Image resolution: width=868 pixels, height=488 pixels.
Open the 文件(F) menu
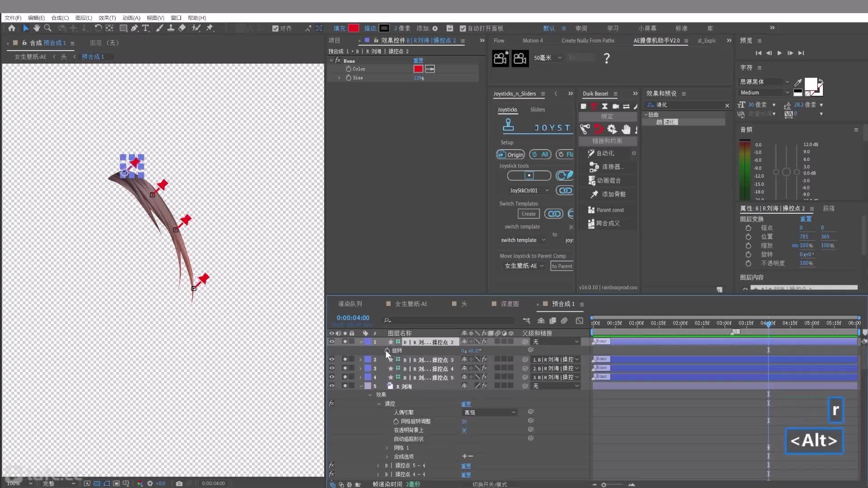coord(13,18)
